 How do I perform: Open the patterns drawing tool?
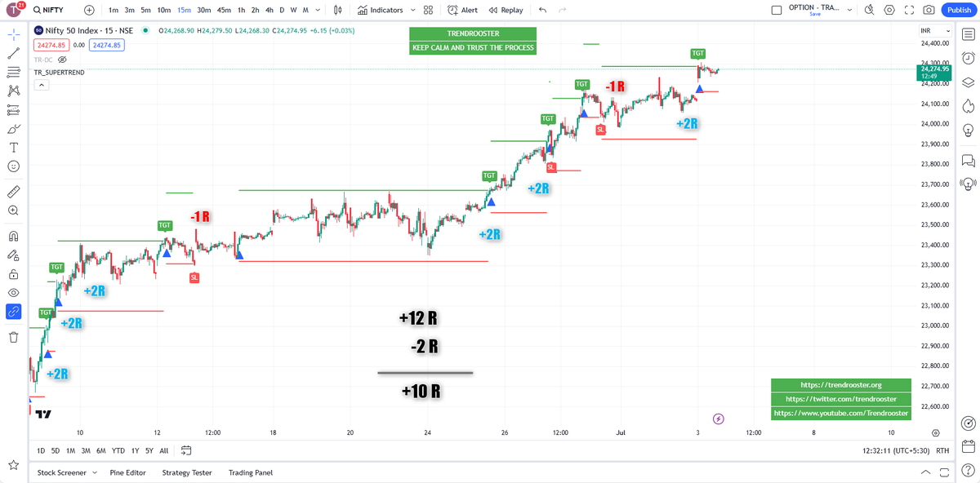(14, 91)
